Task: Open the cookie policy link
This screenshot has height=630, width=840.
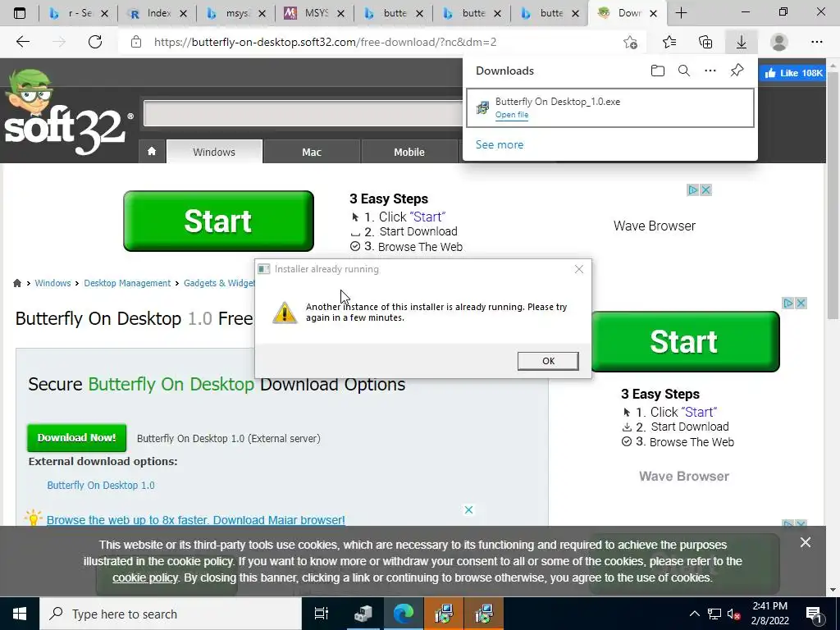Action: coord(144,577)
